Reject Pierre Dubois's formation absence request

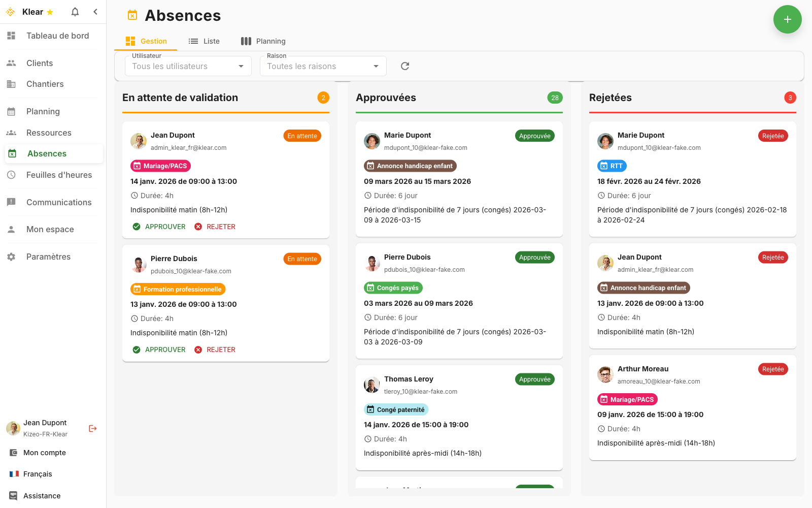[215, 350]
